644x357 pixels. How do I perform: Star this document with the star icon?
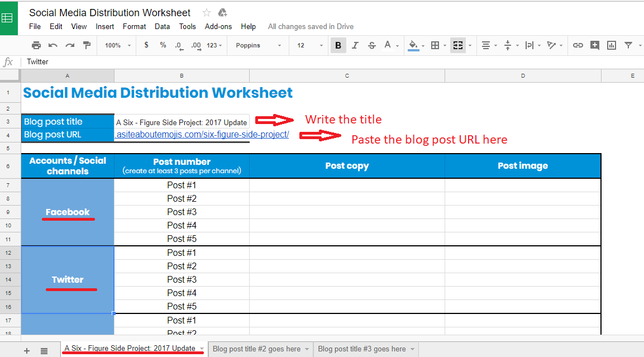(207, 13)
